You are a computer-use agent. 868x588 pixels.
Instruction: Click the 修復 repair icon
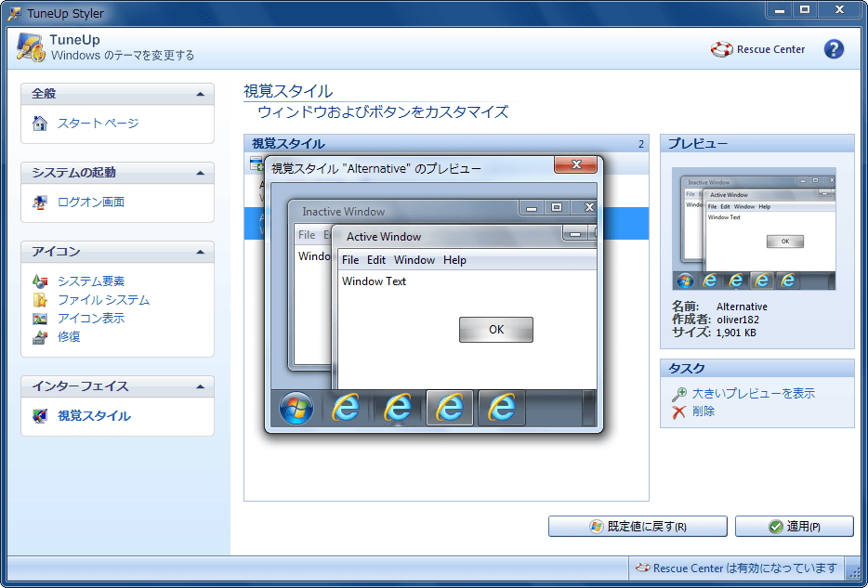coord(40,336)
